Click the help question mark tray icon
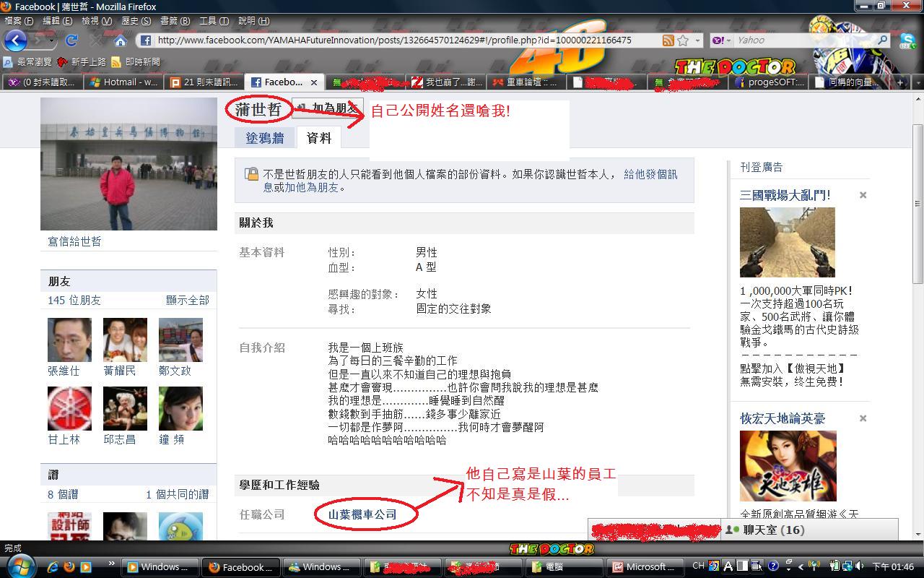Viewport: 924px width, 578px height. pos(773,566)
